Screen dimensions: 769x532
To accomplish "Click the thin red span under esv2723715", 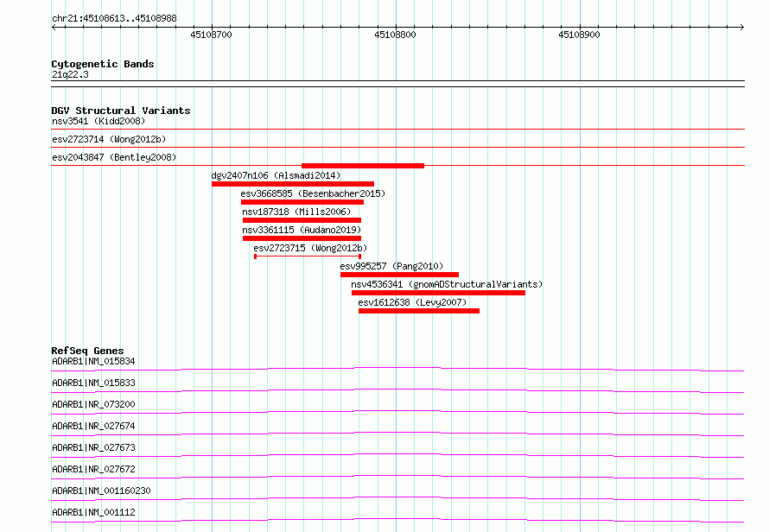I will pyautogui.click(x=308, y=256).
